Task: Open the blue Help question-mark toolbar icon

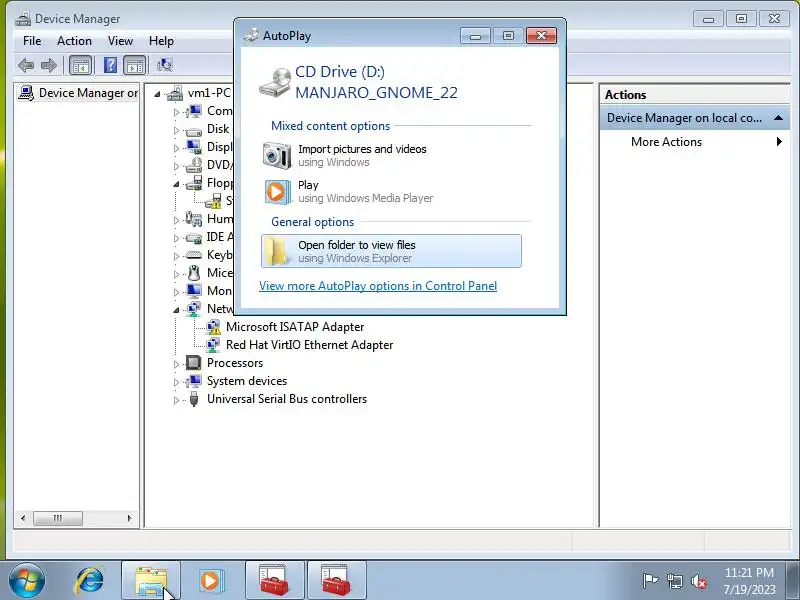Action: pyautogui.click(x=110, y=65)
